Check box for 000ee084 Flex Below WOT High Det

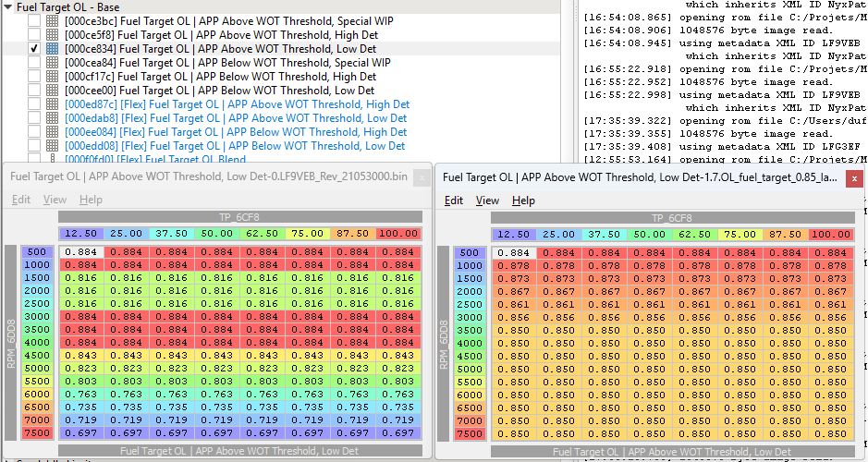[x=34, y=132]
